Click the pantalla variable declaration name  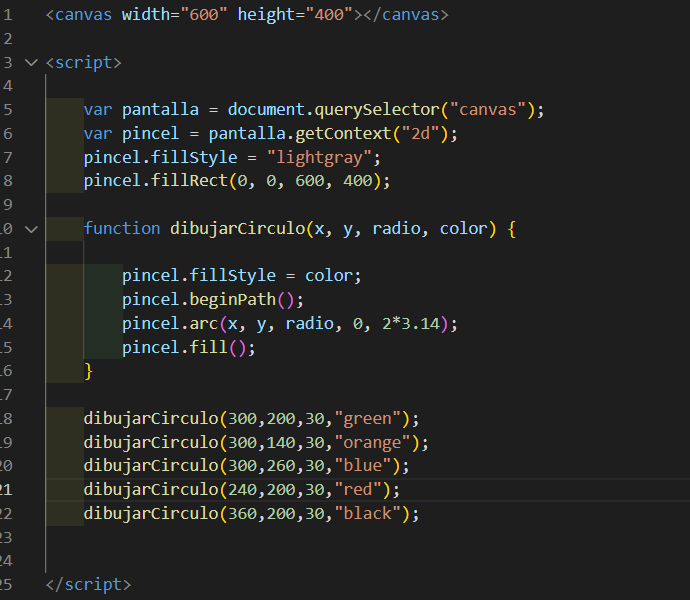(160, 110)
